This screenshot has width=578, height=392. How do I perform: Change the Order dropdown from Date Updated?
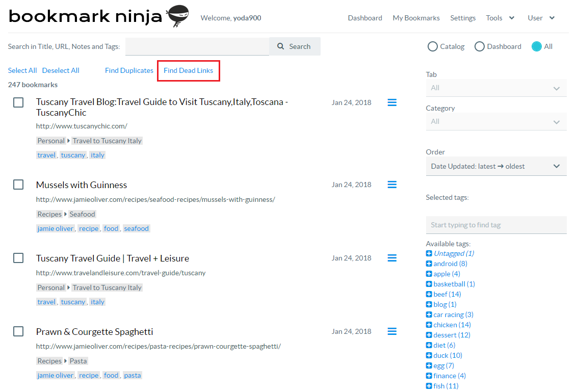coord(496,166)
